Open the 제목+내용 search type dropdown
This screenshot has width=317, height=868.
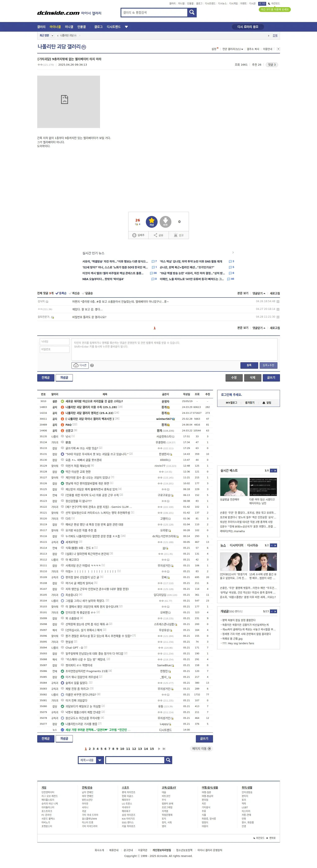91,760
